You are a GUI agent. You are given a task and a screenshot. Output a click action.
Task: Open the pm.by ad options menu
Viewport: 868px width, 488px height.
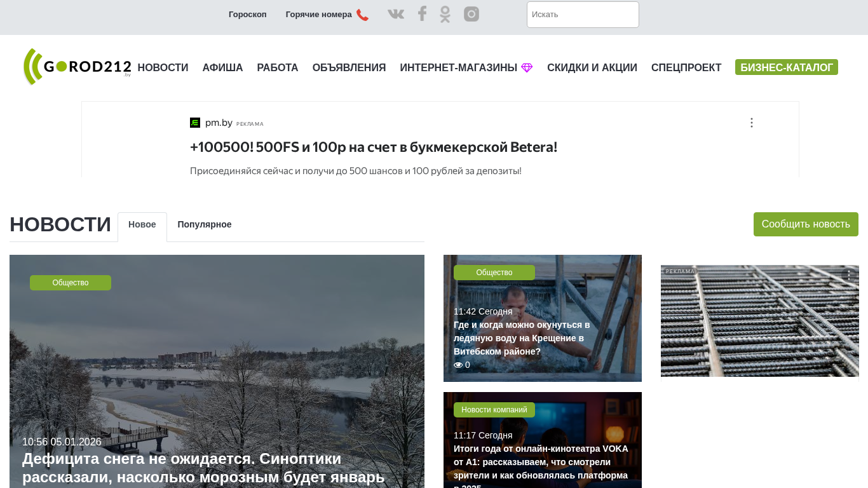click(751, 123)
